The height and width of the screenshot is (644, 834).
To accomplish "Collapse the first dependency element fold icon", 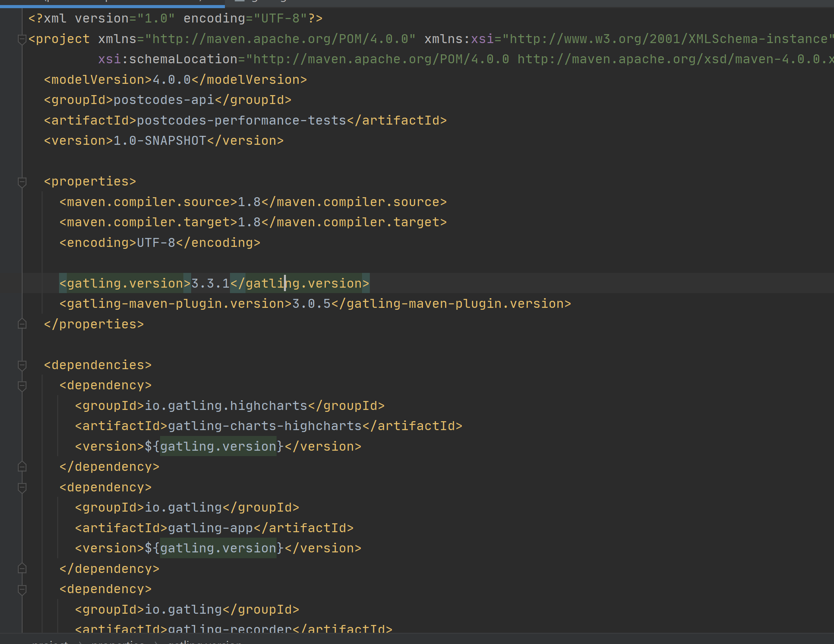I will tap(22, 385).
